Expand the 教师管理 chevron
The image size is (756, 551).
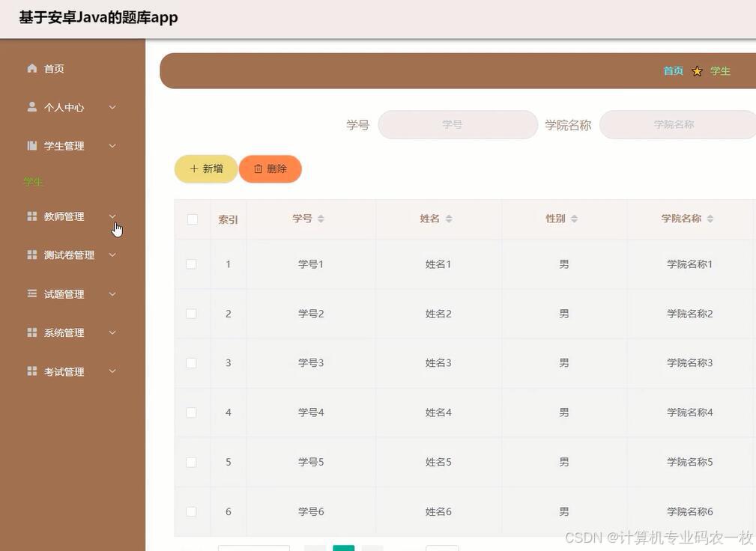pyautogui.click(x=112, y=216)
